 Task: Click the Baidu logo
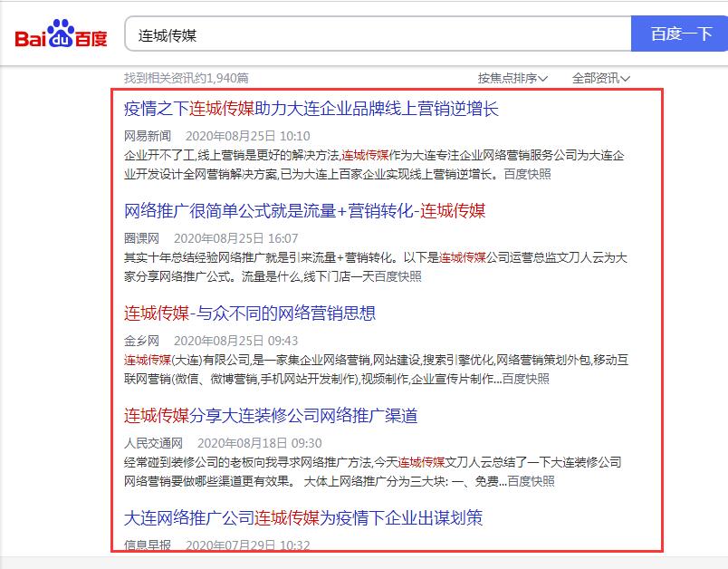[x=61, y=34]
